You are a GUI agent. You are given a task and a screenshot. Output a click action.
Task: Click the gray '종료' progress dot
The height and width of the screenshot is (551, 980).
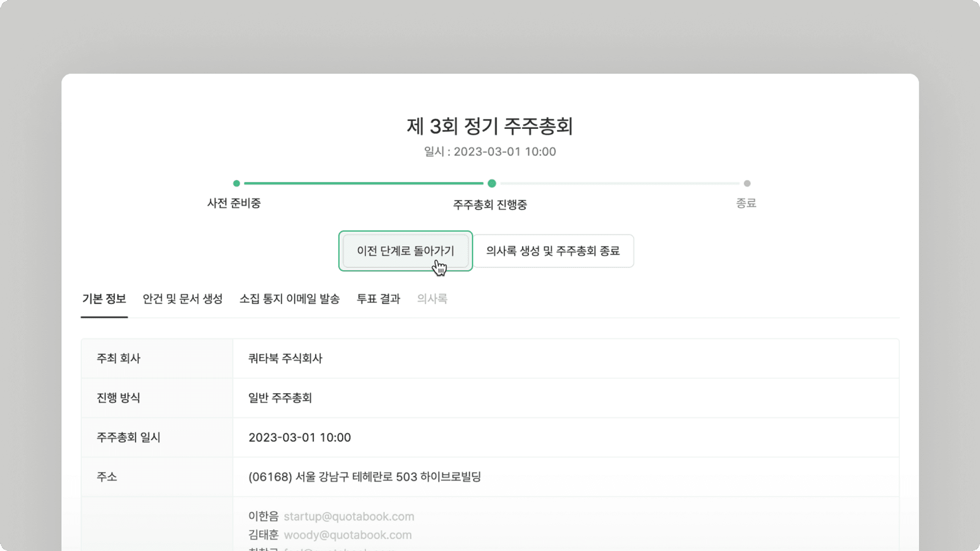tap(747, 184)
